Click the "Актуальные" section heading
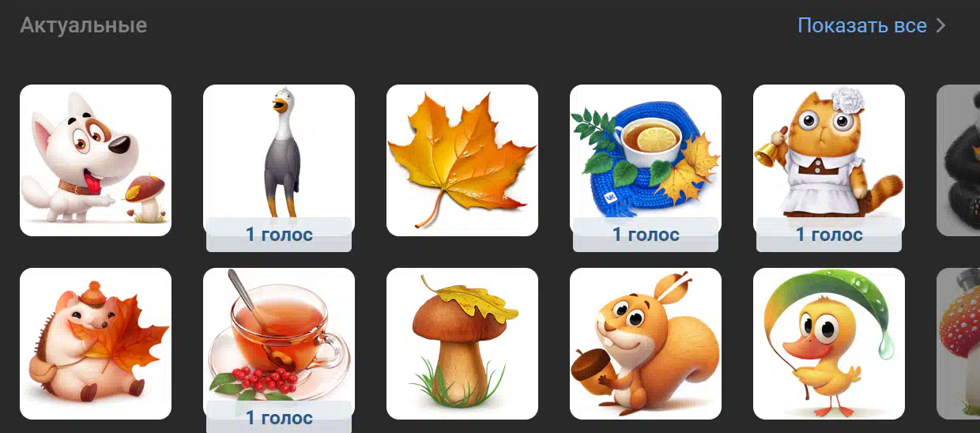The height and width of the screenshot is (433, 980). (x=84, y=25)
